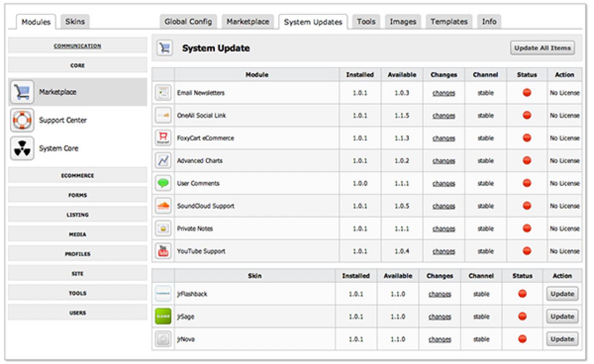594x364 pixels.
Task: Click the YouTube Support module icon
Action: pyautogui.click(x=163, y=251)
